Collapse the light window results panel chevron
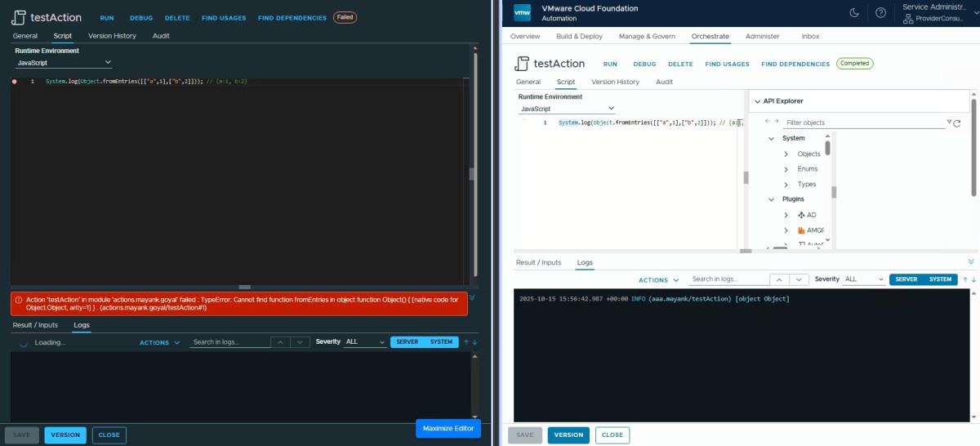 [971, 262]
